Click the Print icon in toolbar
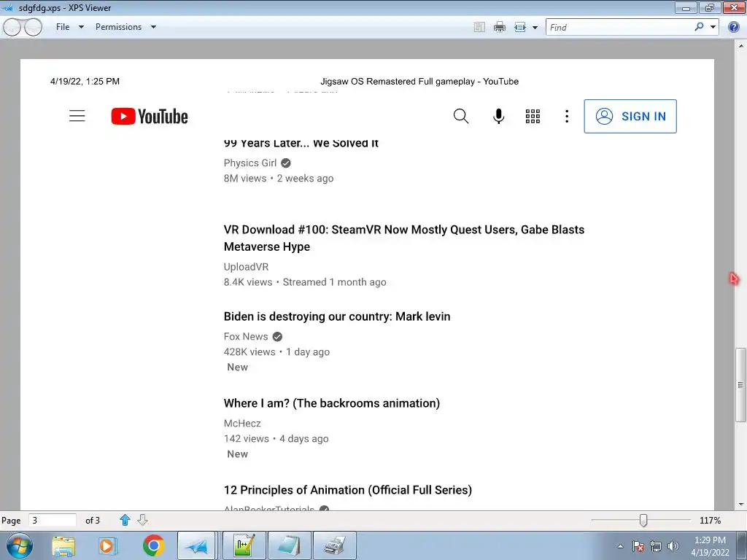Image resolution: width=747 pixels, height=560 pixels. [x=499, y=27]
